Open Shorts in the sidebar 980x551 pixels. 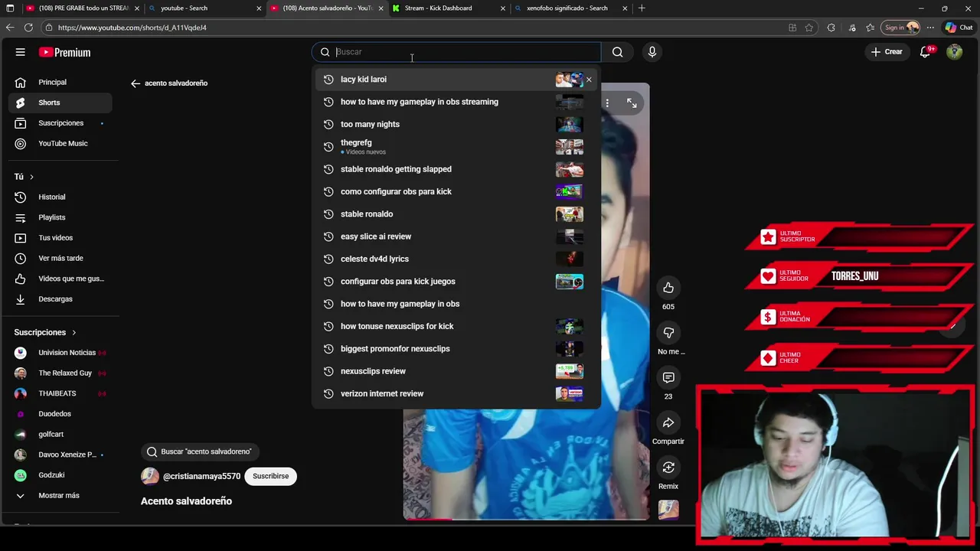point(60,103)
